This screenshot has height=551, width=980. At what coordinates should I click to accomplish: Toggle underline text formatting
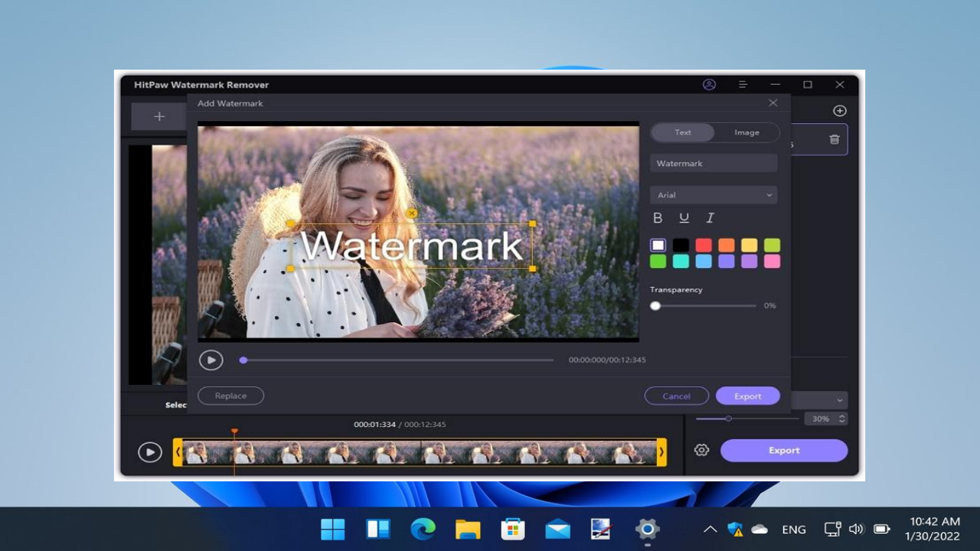(684, 218)
